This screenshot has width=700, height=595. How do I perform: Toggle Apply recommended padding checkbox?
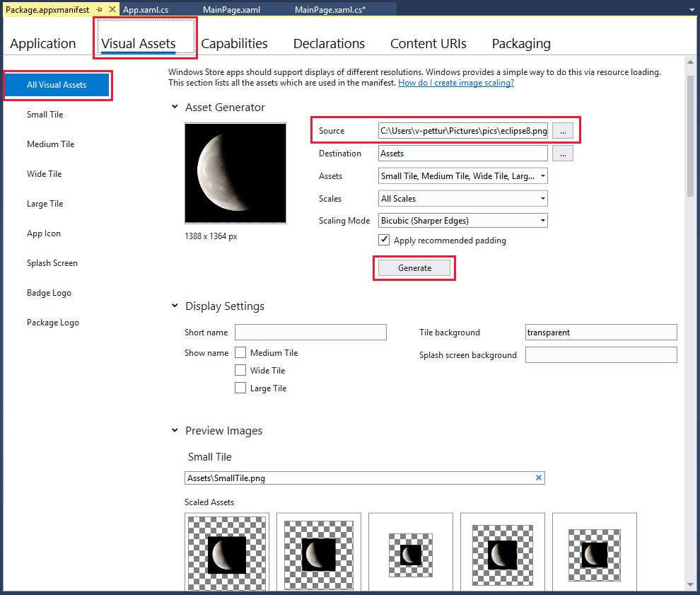click(383, 240)
